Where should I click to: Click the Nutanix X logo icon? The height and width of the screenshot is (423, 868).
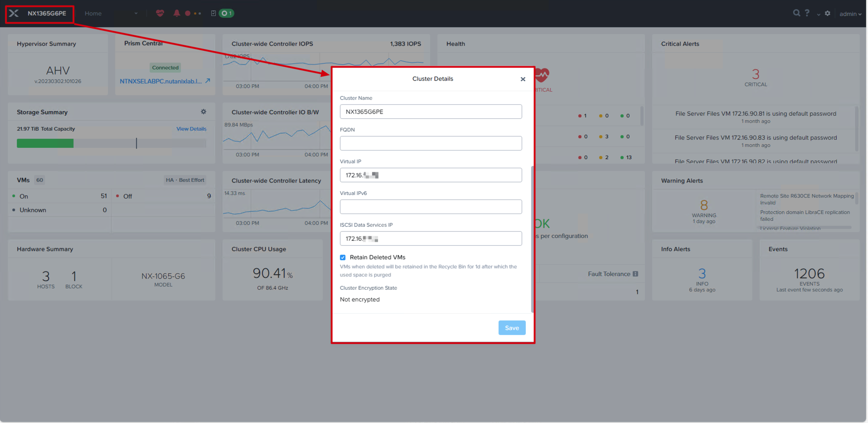pos(14,13)
